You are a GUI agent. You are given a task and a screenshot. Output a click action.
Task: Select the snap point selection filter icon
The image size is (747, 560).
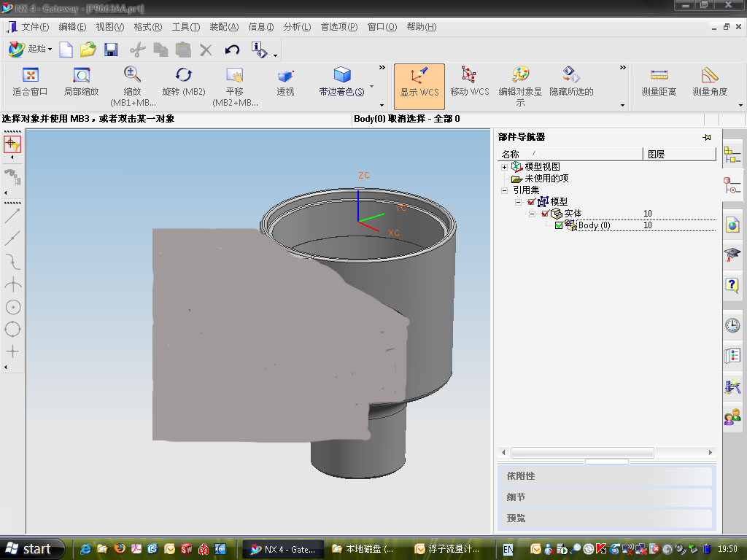[x=12, y=144]
